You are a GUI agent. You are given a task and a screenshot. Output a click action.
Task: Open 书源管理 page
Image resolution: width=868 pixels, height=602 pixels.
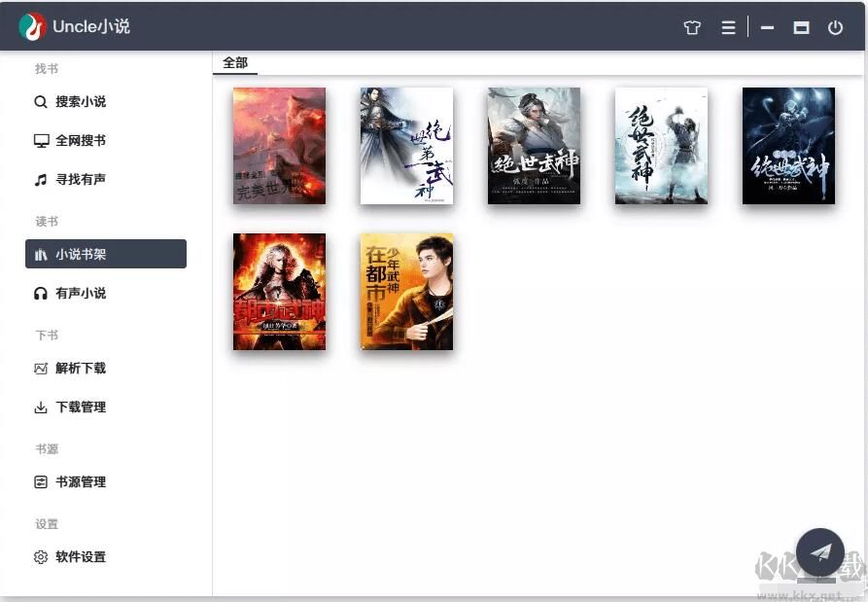point(106,481)
